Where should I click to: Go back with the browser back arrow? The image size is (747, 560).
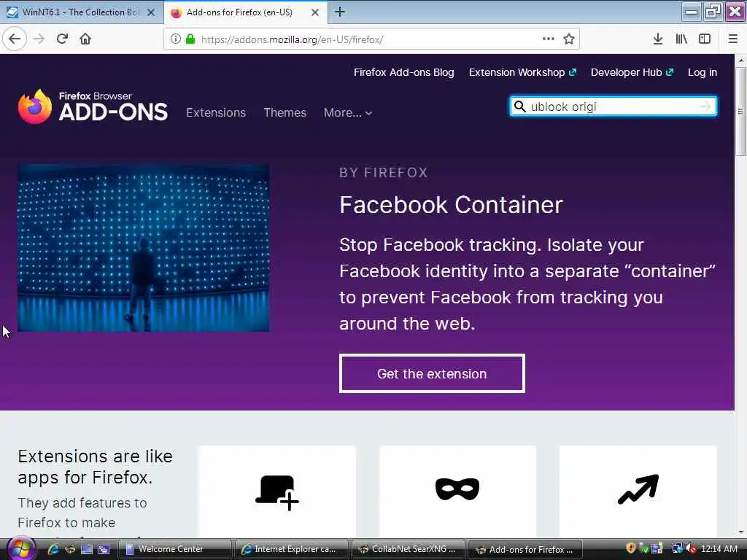pos(15,39)
